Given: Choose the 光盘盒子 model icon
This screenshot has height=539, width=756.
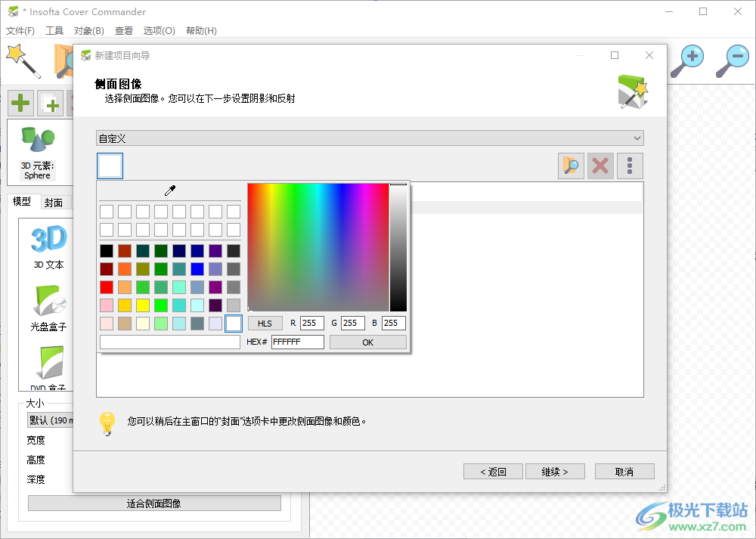Looking at the screenshot, I should point(48,308).
